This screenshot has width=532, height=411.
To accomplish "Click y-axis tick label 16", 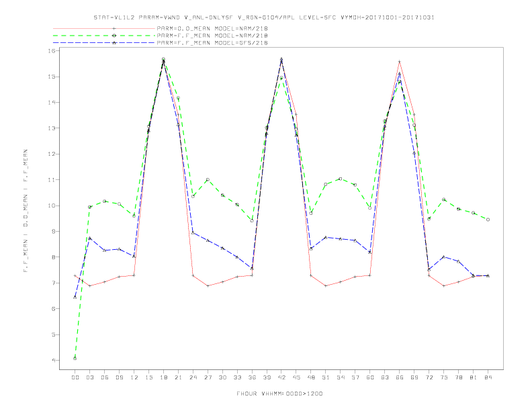I will click(x=52, y=51).
